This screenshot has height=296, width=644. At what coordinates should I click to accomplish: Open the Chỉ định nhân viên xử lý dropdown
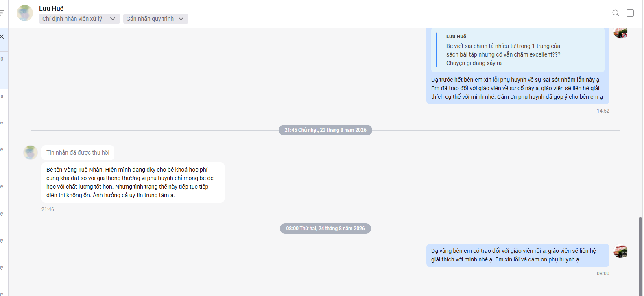click(79, 19)
